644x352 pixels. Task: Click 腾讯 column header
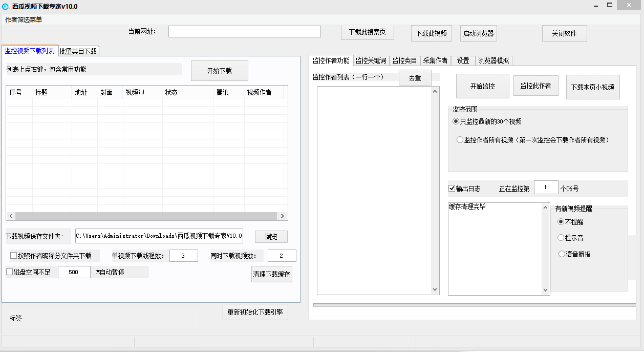tap(229, 92)
